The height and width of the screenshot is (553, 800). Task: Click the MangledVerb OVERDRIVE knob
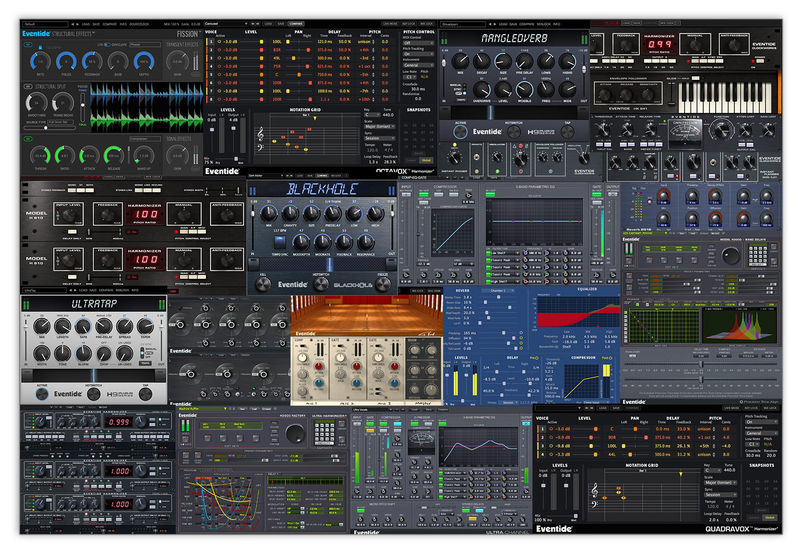(x=482, y=90)
